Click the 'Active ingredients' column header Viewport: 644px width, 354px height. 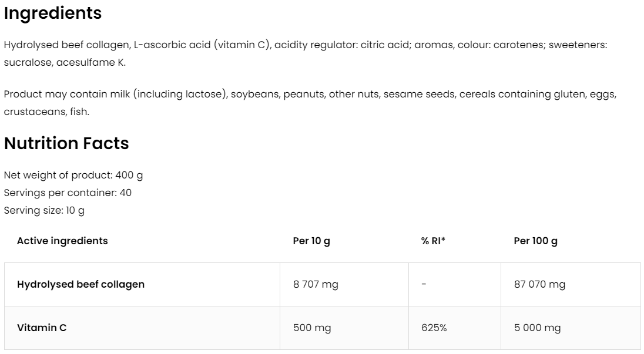coord(62,241)
